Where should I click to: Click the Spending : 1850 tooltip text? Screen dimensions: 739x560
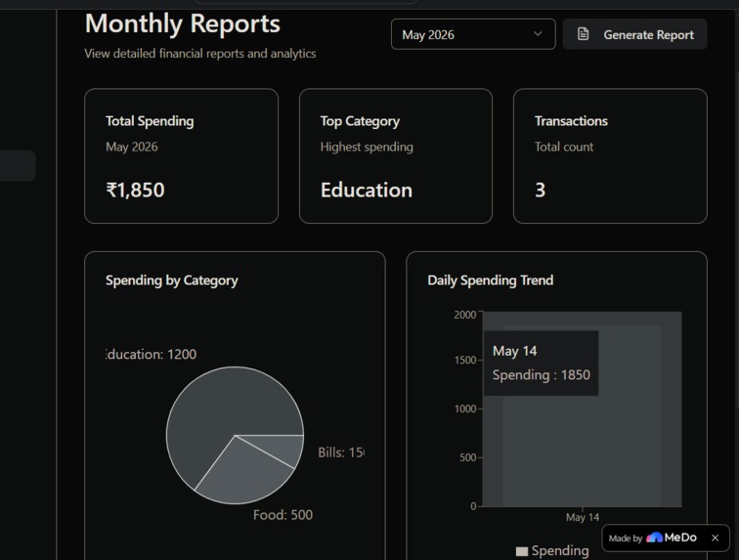tap(542, 374)
